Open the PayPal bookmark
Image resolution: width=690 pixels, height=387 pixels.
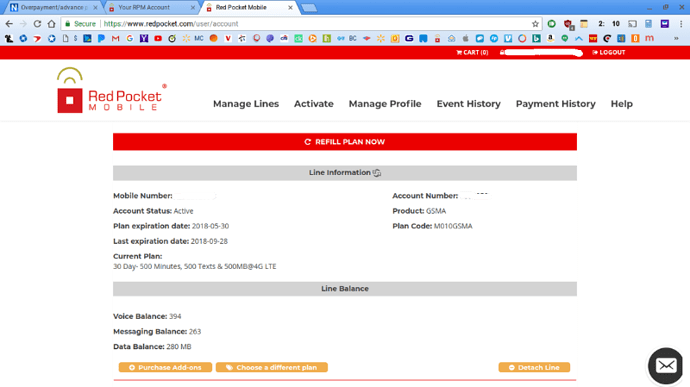click(x=101, y=38)
